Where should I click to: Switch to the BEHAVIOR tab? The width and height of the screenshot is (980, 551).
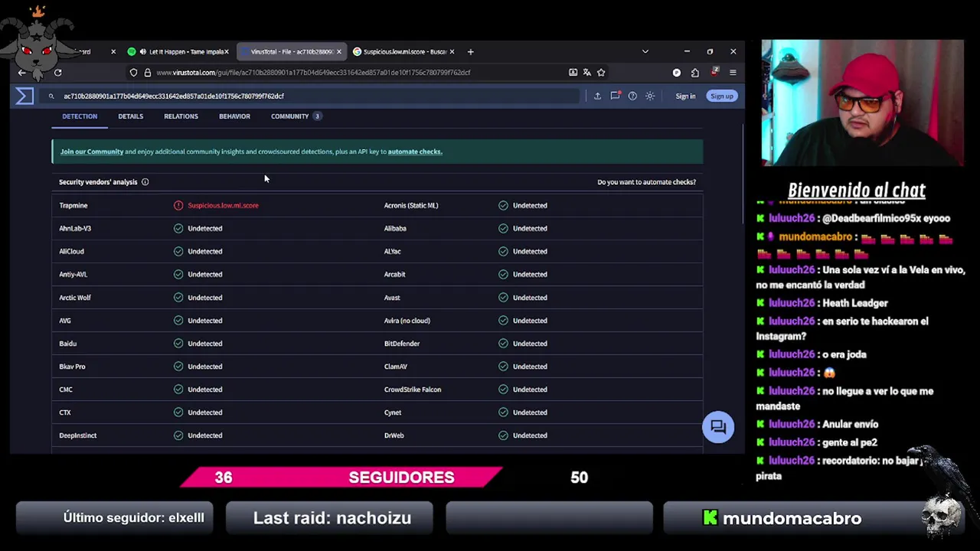pyautogui.click(x=234, y=116)
